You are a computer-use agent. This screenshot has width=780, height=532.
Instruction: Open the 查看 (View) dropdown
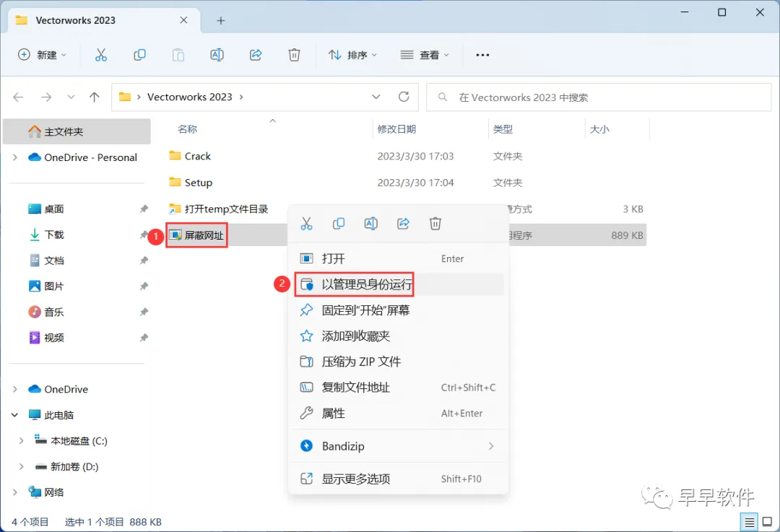point(425,55)
